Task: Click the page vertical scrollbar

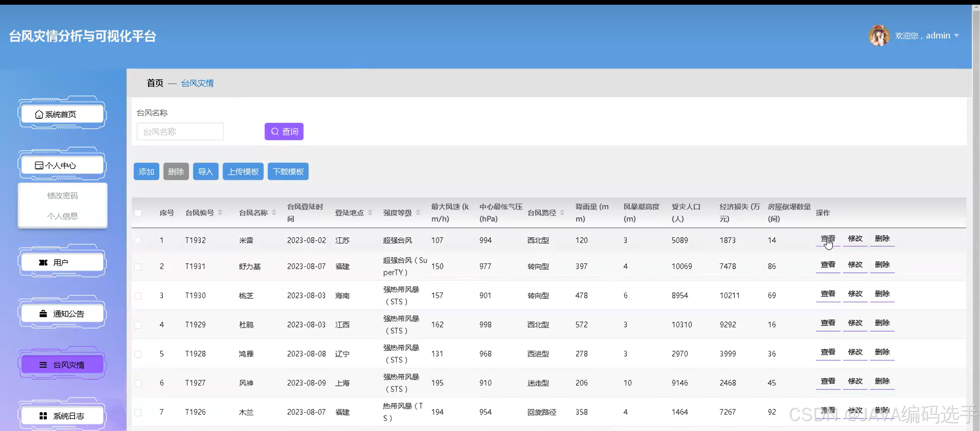Action: point(976,190)
